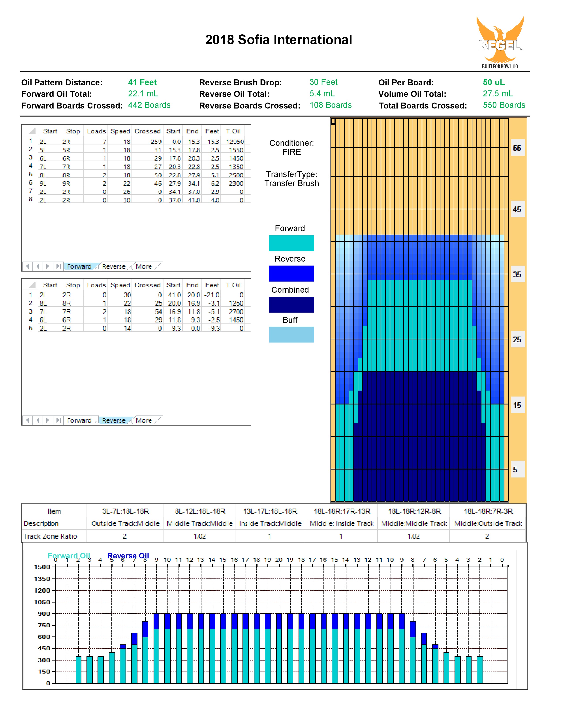This screenshot has width=562, height=728.
Task: Click the Middle Track:Middle description cell
Action: (x=199, y=523)
